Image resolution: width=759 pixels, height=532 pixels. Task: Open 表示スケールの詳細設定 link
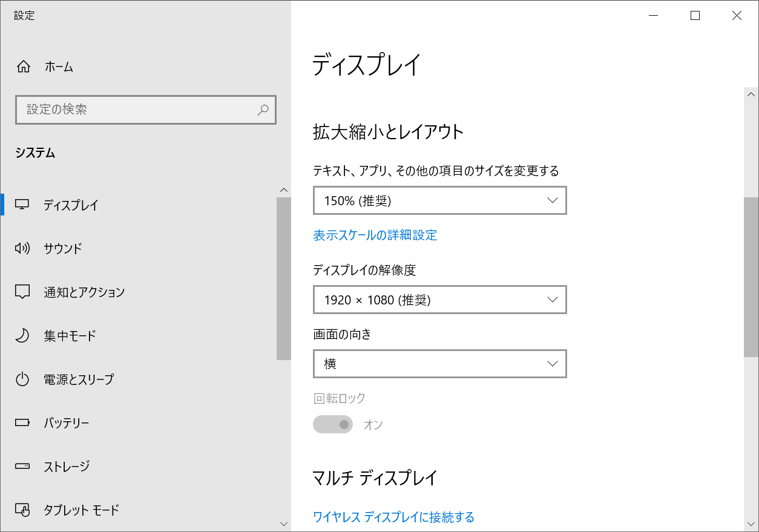coord(375,235)
